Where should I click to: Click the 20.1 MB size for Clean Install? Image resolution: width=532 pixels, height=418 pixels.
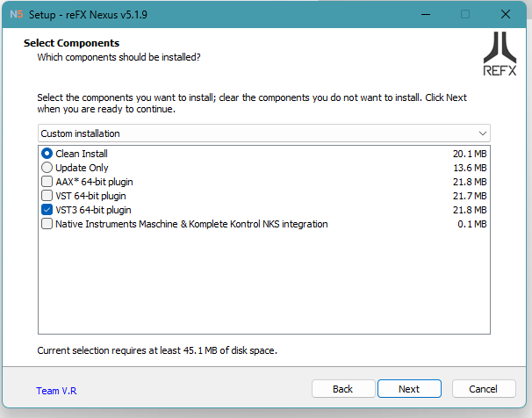click(470, 154)
